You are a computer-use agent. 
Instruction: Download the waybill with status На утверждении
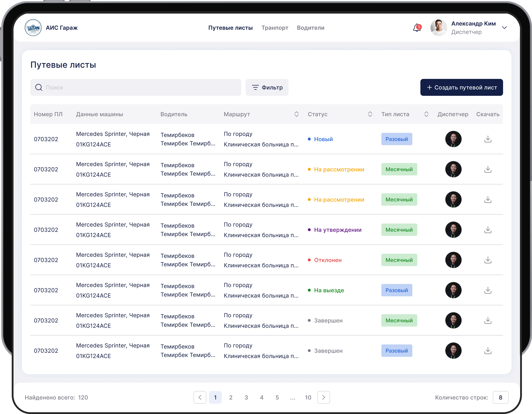pyautogui.click(x=488, y=230)
